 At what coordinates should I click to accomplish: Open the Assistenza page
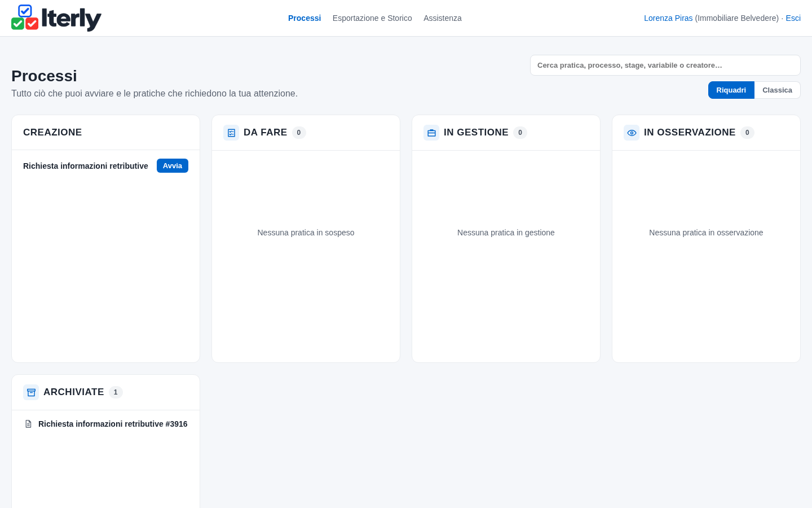pos(443,18)
